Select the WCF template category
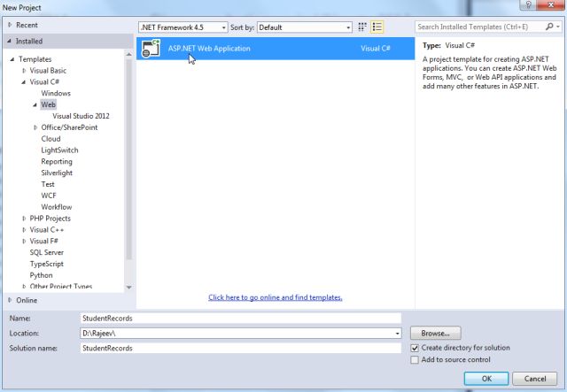The width and height of the screenshot is (567, 392). [49, 196]
